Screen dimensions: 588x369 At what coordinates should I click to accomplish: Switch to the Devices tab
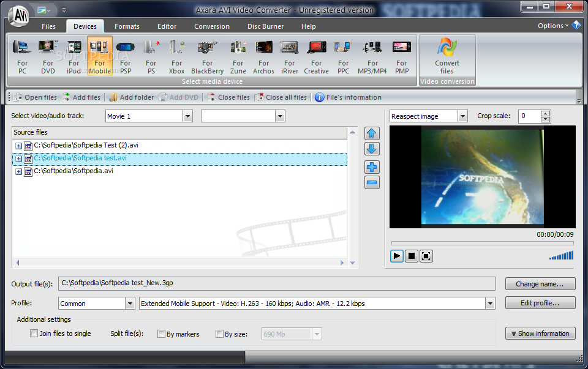click(85, 26)
